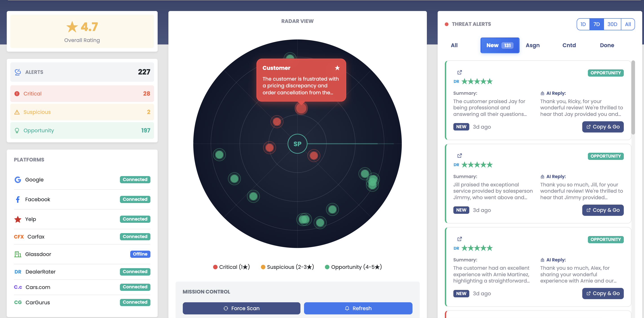Click Copy & Go on Jill's review
Image resolution: width=644 pixels, height=318 pixels.
pyautogui.click(x=603, y=210)
